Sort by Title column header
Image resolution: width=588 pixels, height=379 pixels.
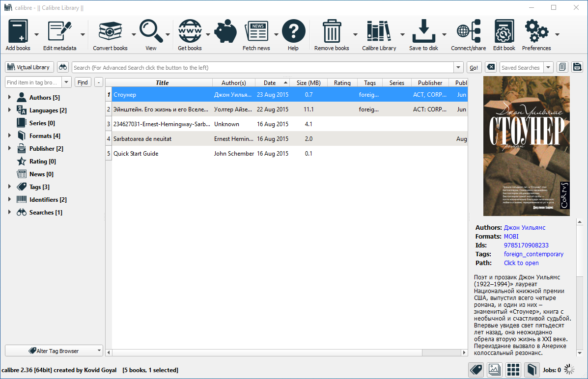tap(163, 83)
